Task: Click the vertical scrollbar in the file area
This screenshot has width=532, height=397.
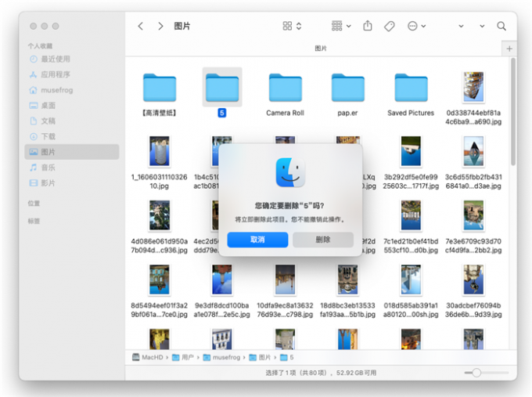Action: pos(513,111)
